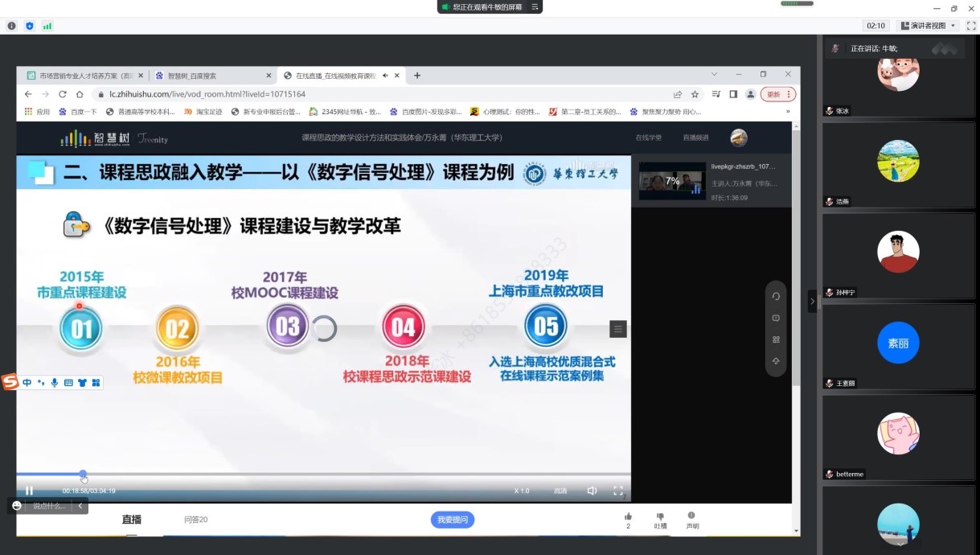The width and height of the screenshot is (980, 555).
Task: Open the 淘宝定迹 bookmark
Action: [x=204, y=112]
